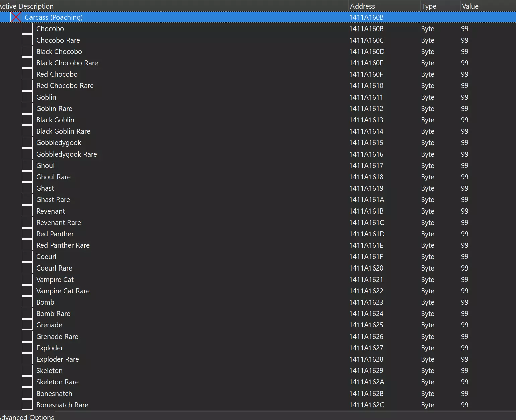Select the Black Goblin description
516x420 pixels.
55,120
